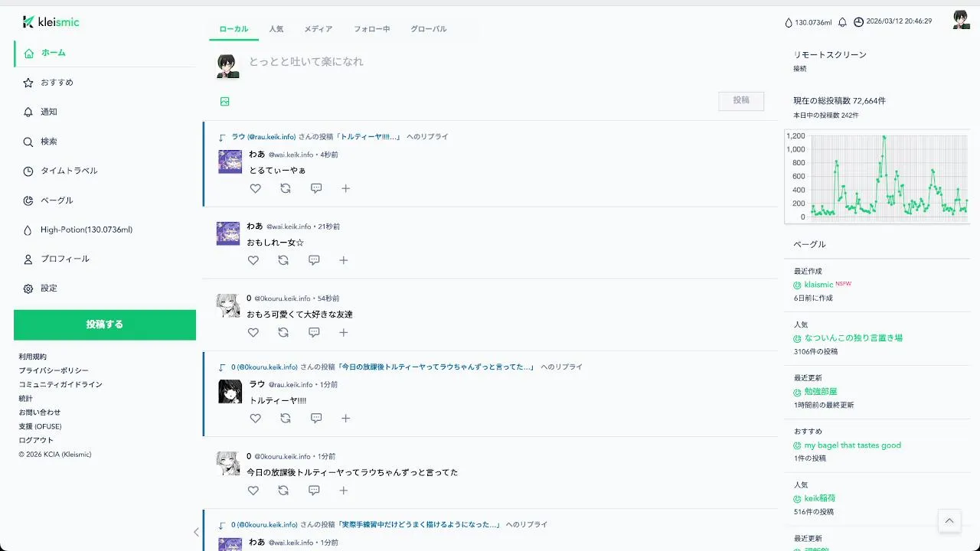The height and width of the screenshot is (551, 980).
Task: Collapse the sidebar with the left chevron
Action: 196,532
